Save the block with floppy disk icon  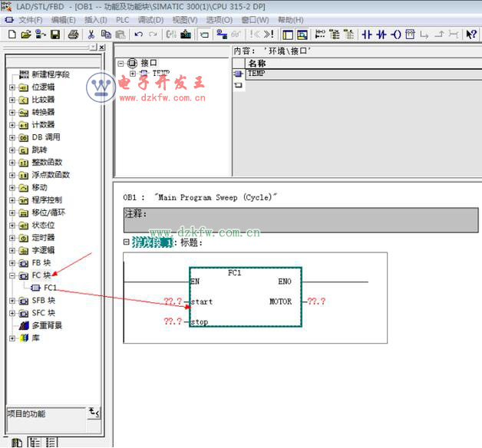55,35
